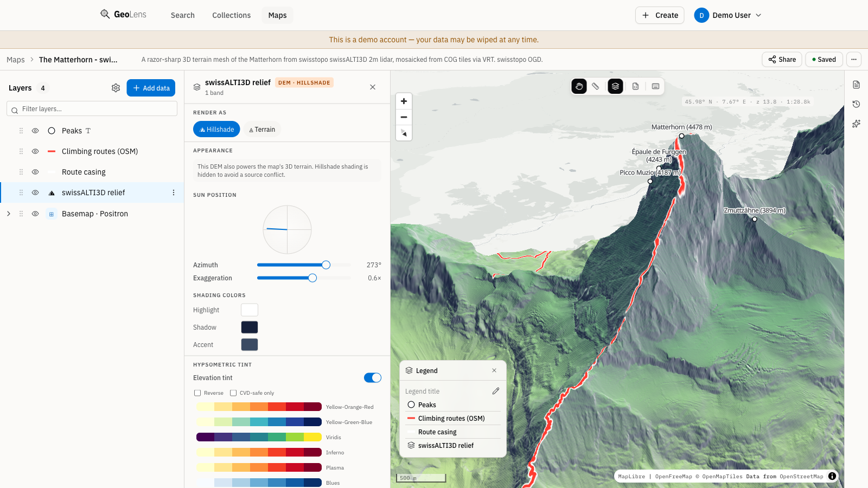Open the OpenFreeMap attribution link

(673, 477)
